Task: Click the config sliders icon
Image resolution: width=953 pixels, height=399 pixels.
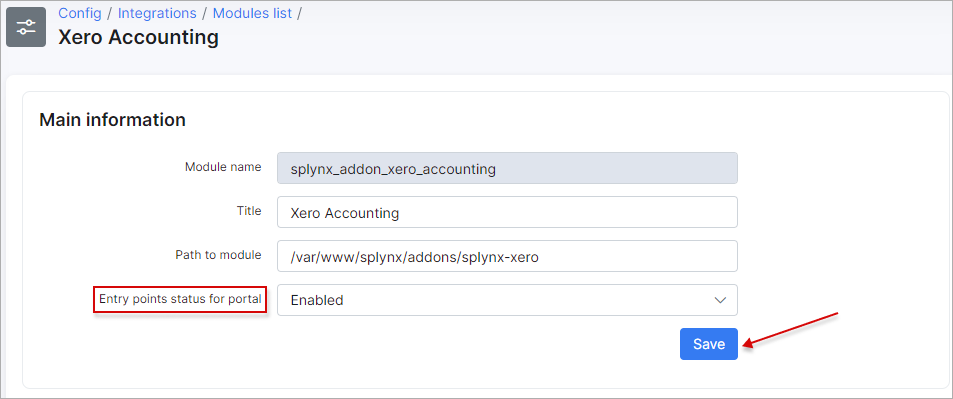Action: pyautogui.click(x=26, y=27)
